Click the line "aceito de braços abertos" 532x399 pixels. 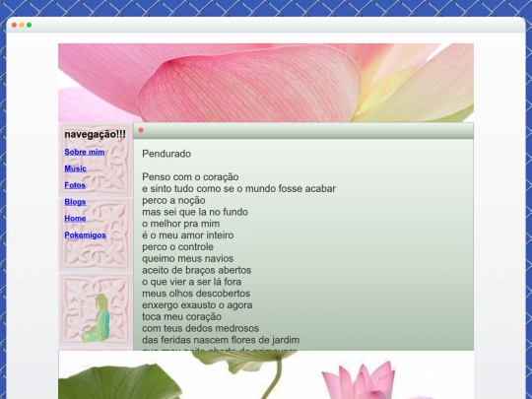coord(197,270)
